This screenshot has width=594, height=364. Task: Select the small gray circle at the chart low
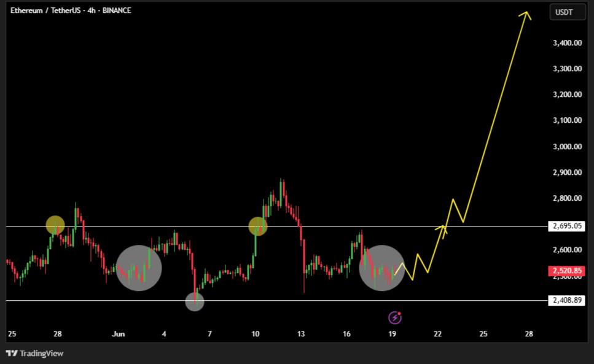(194, 301)
